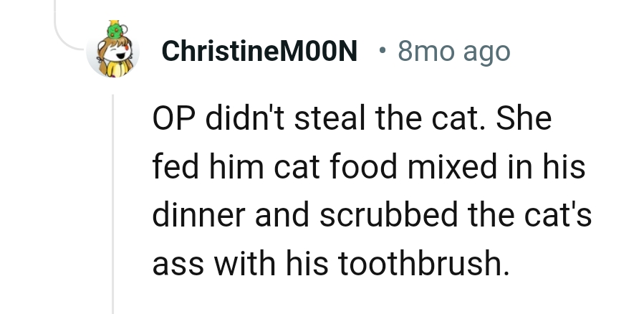Click the first line "OP didn't steal the cat"
644x314 pixels.
click(351, 119)
